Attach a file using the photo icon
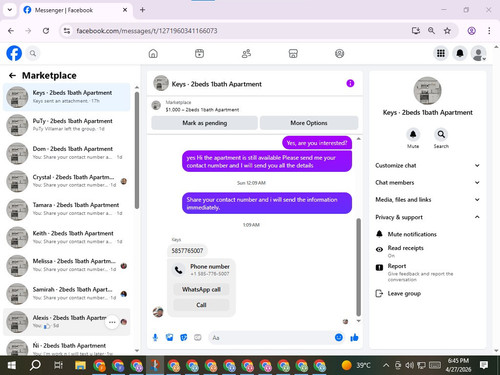The width and height of the screenshot is (500, 375). [170, 338]
